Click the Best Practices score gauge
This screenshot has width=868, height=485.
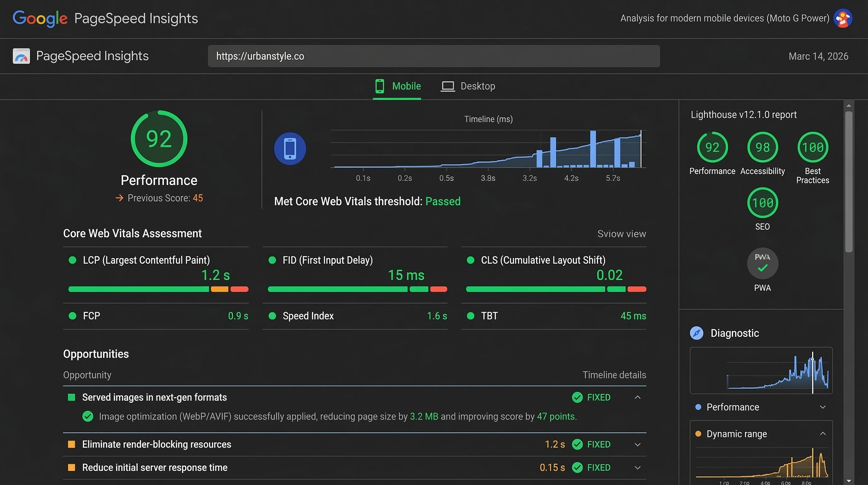pos(812,147)
